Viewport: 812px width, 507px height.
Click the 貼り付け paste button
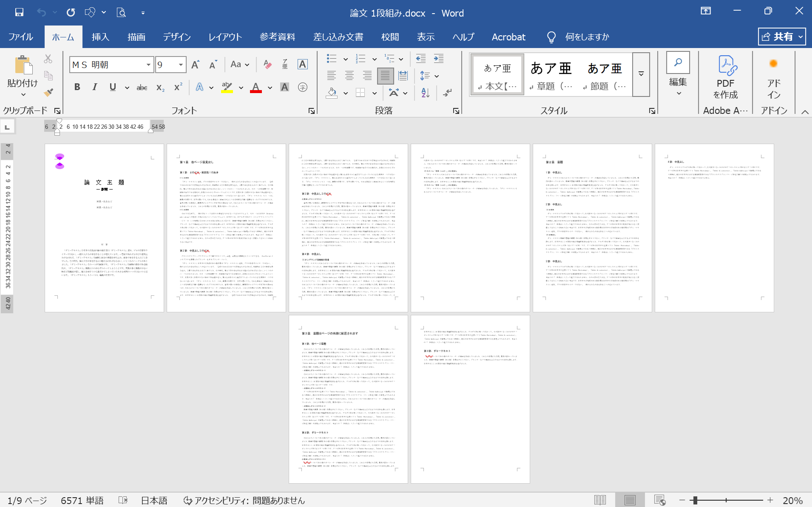23,74
